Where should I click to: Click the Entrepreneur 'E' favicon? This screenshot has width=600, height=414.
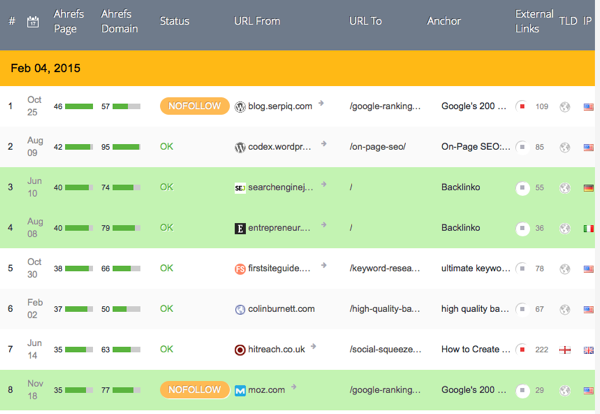point(240,228)
